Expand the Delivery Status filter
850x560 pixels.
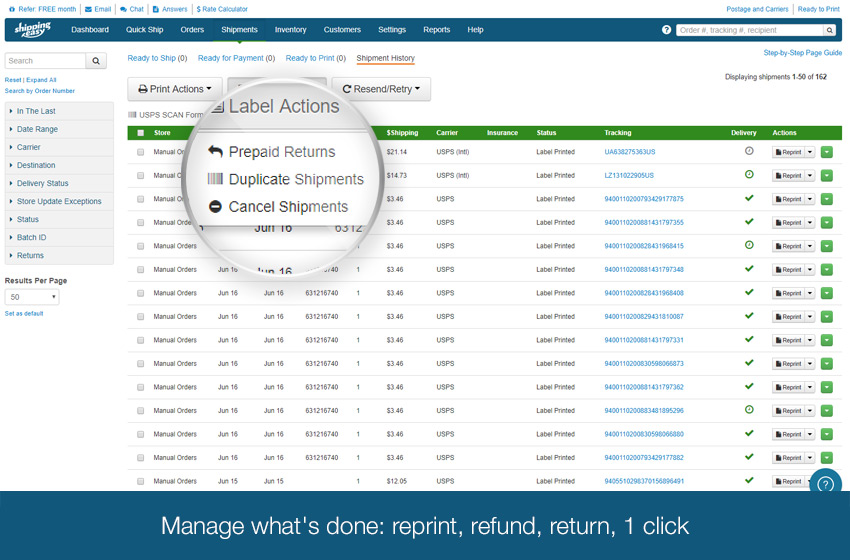tap(59, 183)
